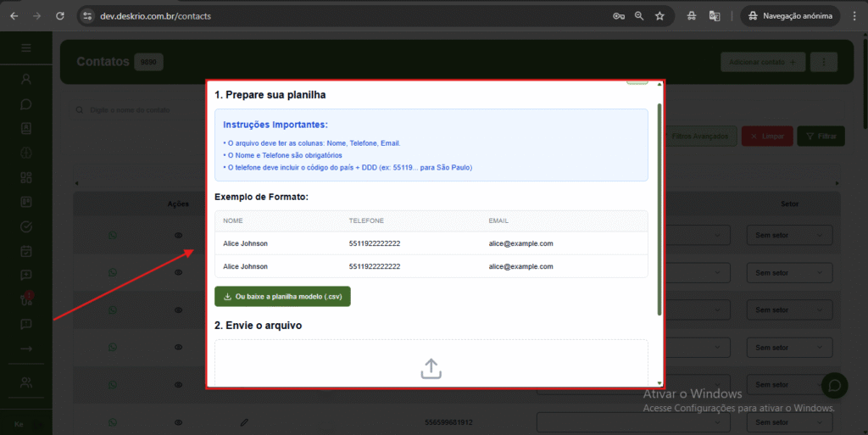Open the three-dot options menu beside Adicionar contato

point(823,62)
